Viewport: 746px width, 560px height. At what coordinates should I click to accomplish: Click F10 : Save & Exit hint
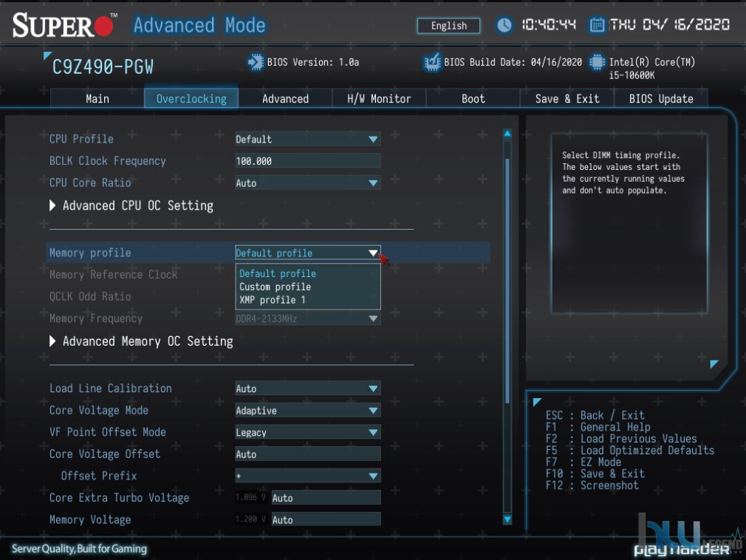click(x=595, y=474)
